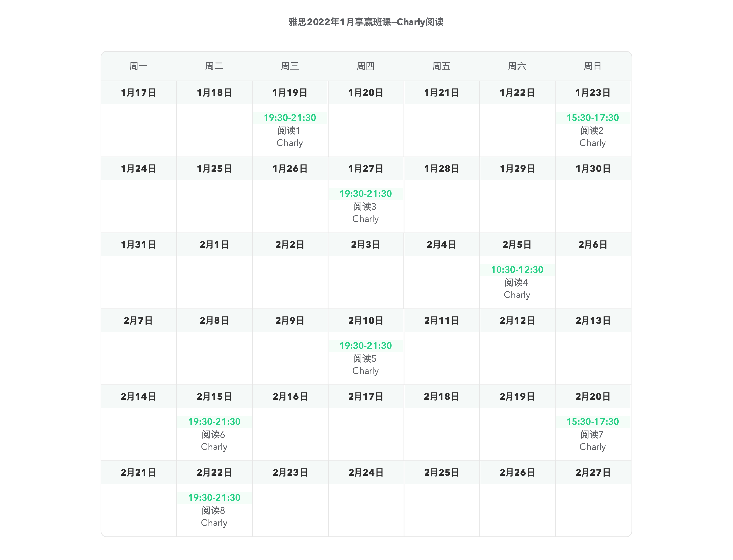The height and width of the screenshot is (560, 733).
Task: Click the 阅读3 lesson entry
Action: pyautogui.click(x=365, y=206)
